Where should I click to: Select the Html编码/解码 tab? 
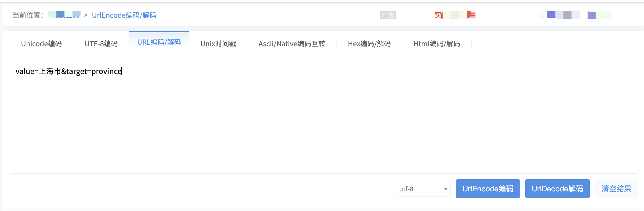tap(437, 44)
